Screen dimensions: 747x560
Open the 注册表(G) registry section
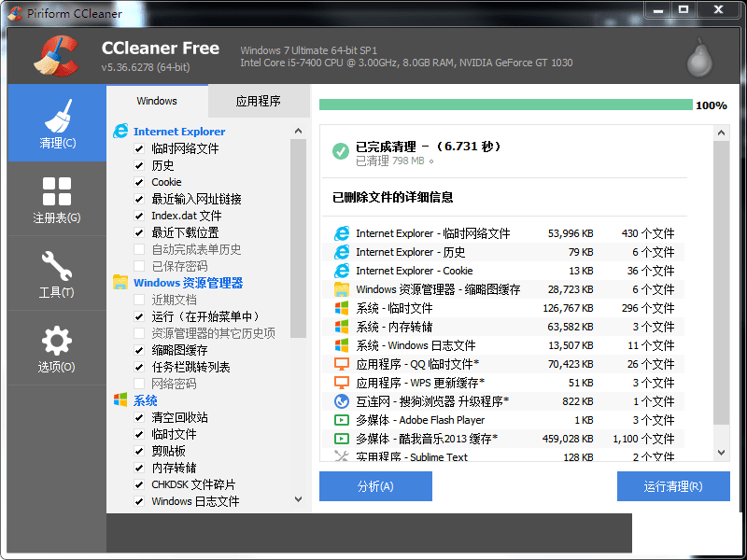click(x=57, y=199)
